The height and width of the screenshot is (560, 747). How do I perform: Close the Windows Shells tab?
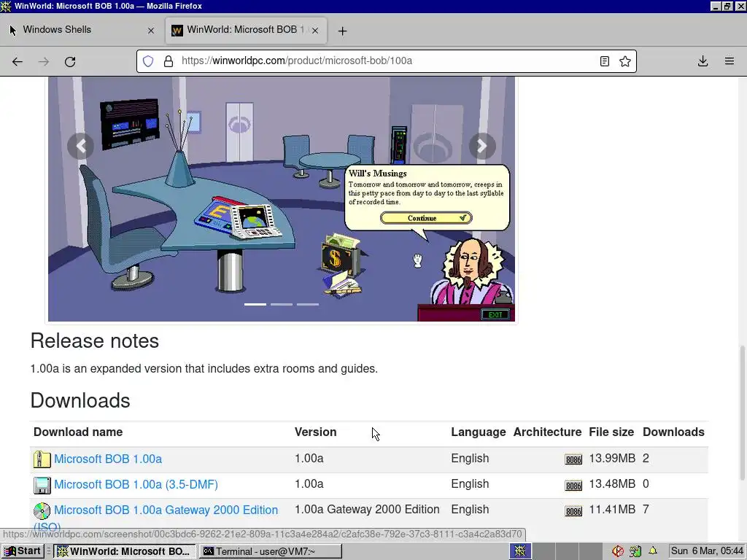click(151, 31)
